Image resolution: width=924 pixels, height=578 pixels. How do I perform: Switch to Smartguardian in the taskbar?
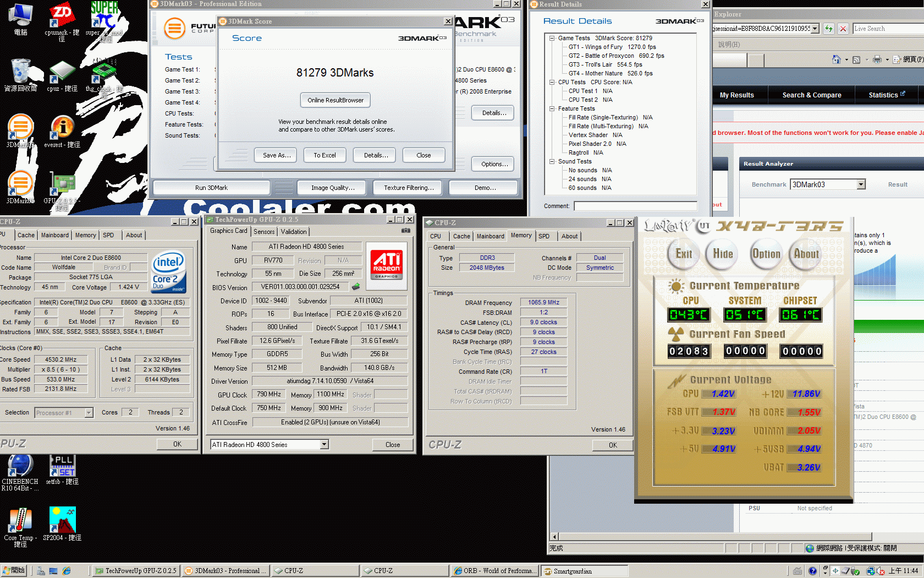[584, 571]
